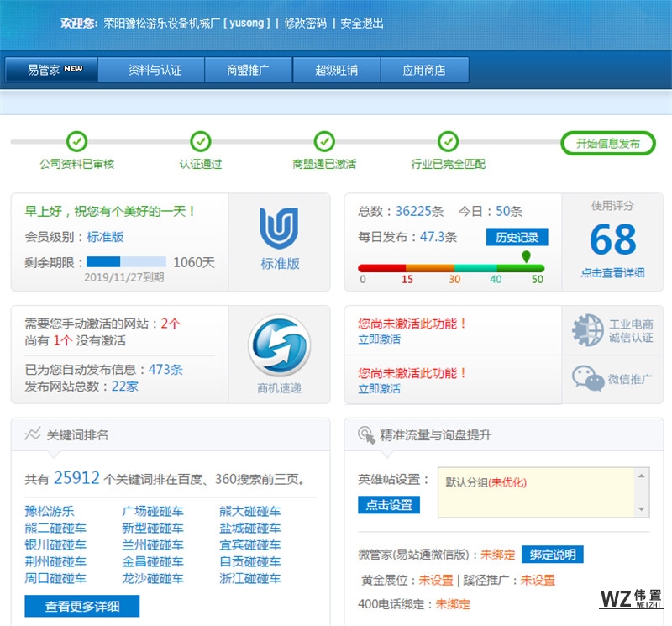Open the 点击查看详细 score link
The height and width of the screenshot is (626, 672).
(612, 273)
